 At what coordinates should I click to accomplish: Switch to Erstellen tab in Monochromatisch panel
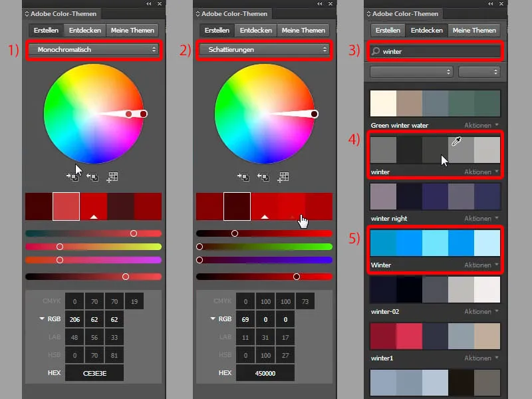click(46, 30)
